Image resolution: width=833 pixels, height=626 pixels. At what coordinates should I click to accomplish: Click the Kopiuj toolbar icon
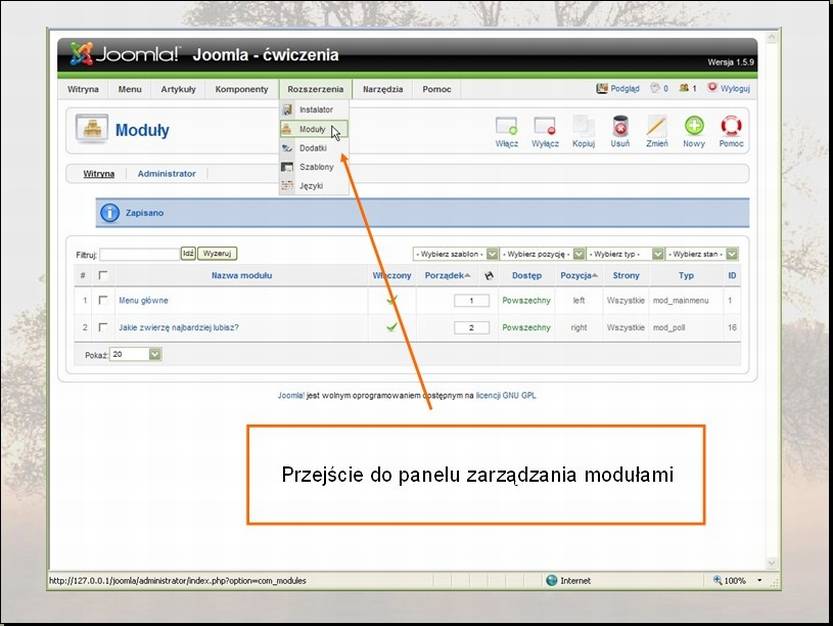[x=583, y=126]
